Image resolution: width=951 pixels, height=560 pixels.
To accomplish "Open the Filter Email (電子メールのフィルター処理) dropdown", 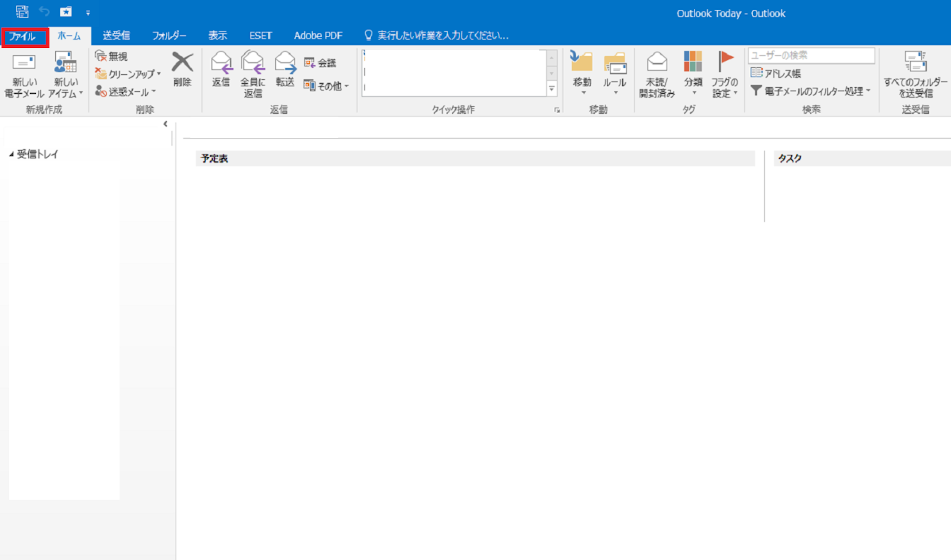I will [810, 91].
